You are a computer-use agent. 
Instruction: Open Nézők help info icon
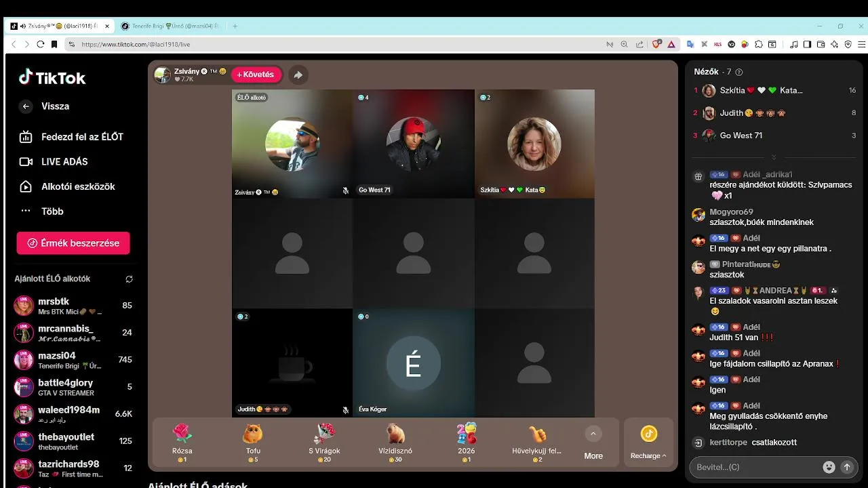739,72
